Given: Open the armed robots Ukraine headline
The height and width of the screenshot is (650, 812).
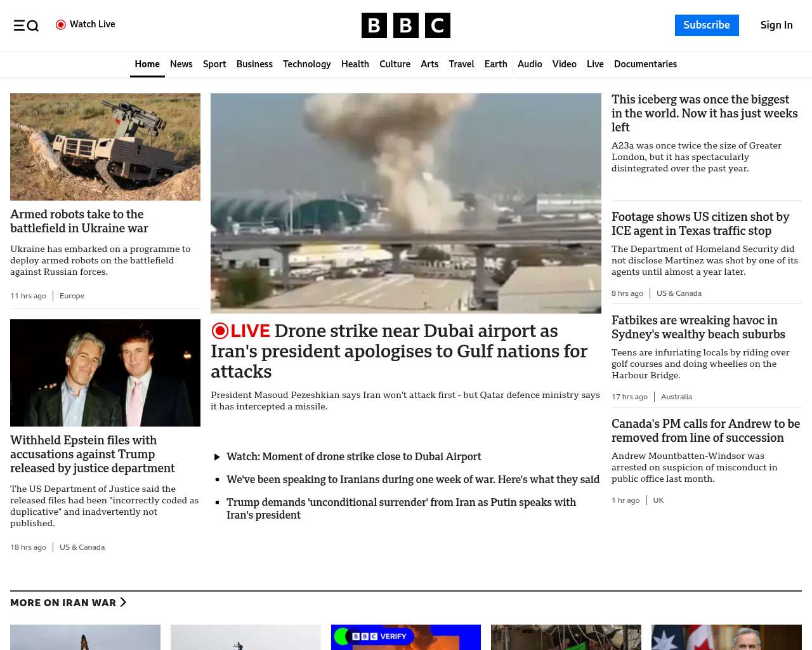Looking at the screenshot, I should [79, 222].
